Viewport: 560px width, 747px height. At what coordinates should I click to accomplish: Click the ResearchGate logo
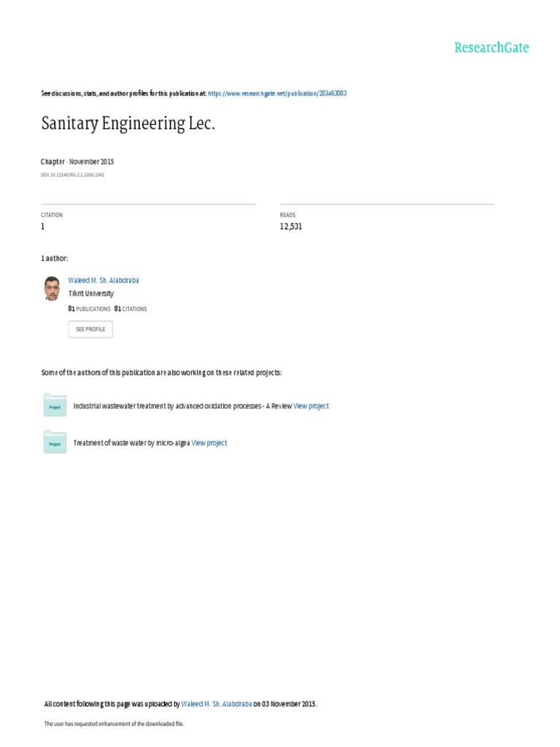491,48
